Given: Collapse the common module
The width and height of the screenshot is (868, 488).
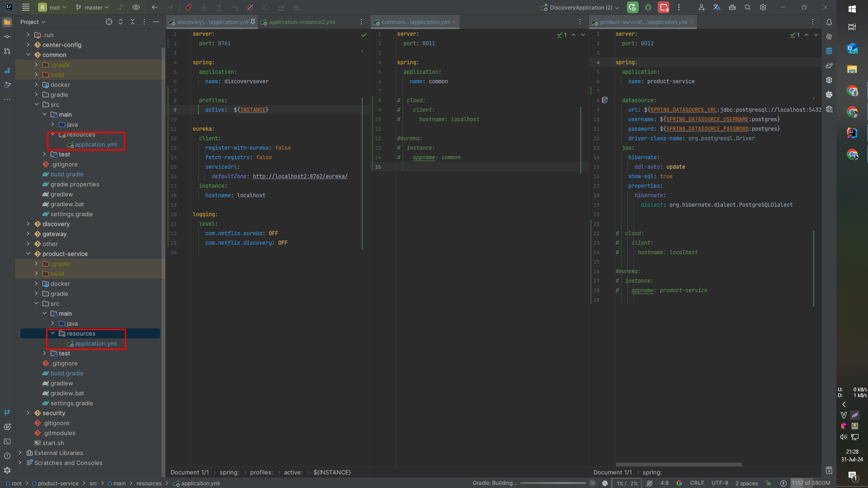Looking at the screenshot, I should (x=28, y=55).
